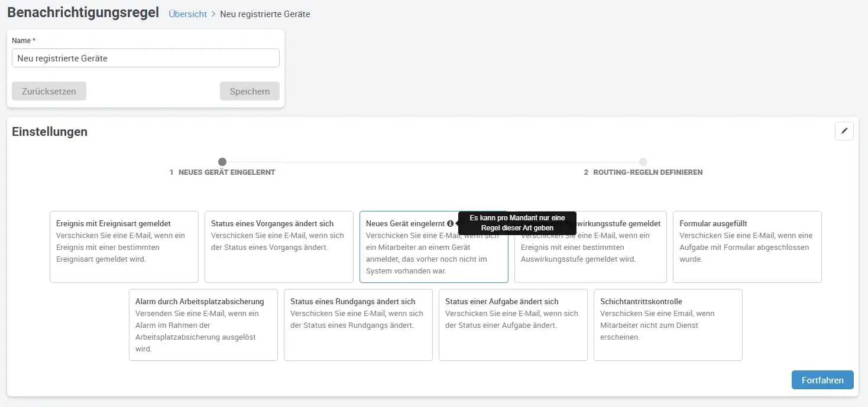Viewport: 868px width, 407px height.
Task: Choose Status eines Rundgangs ändert sich card
Action: pos(358,325)
